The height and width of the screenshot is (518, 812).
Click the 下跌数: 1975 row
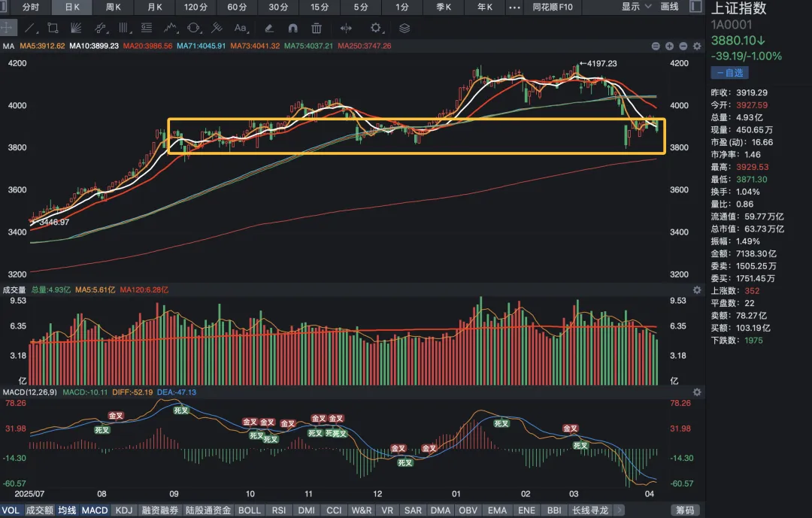tap(737, 341)
